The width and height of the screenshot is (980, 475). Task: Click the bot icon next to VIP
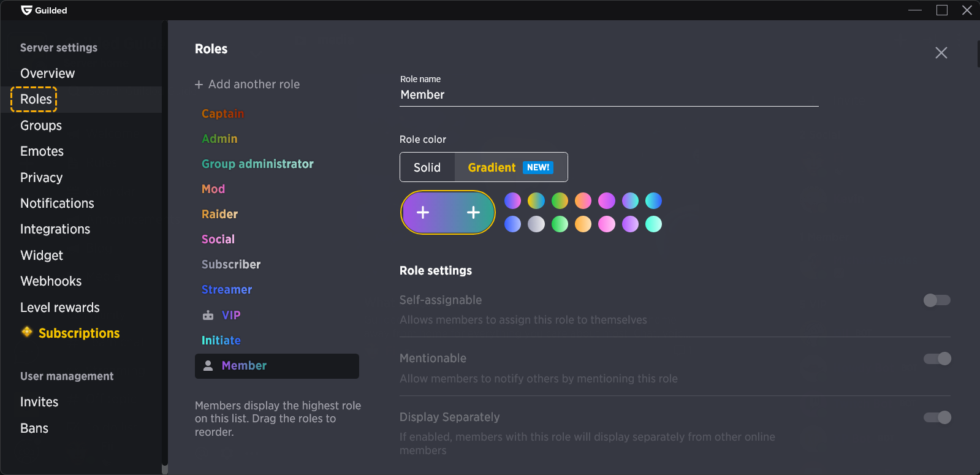click(x=208, y=315)
